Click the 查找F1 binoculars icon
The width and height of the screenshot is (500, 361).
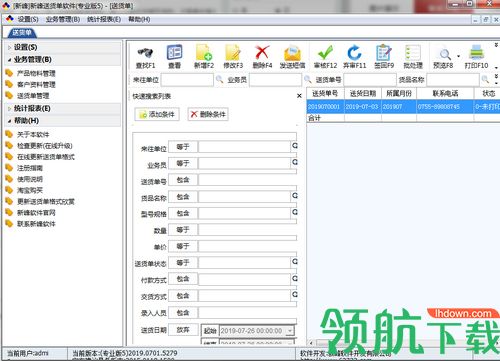[145, 53]
